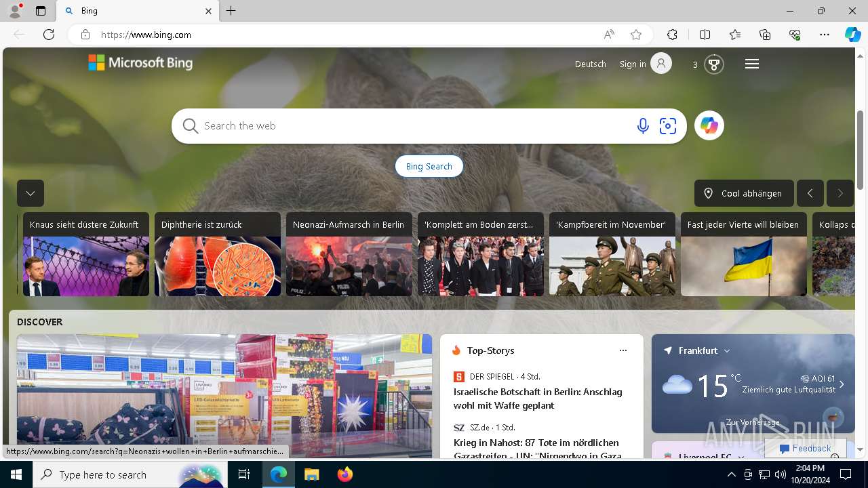The height and width of the screenshot is (488, 868).
Task: Open Copilot sidebar icon in Edge
Action: pyautogui.click(x=852, y=35)
